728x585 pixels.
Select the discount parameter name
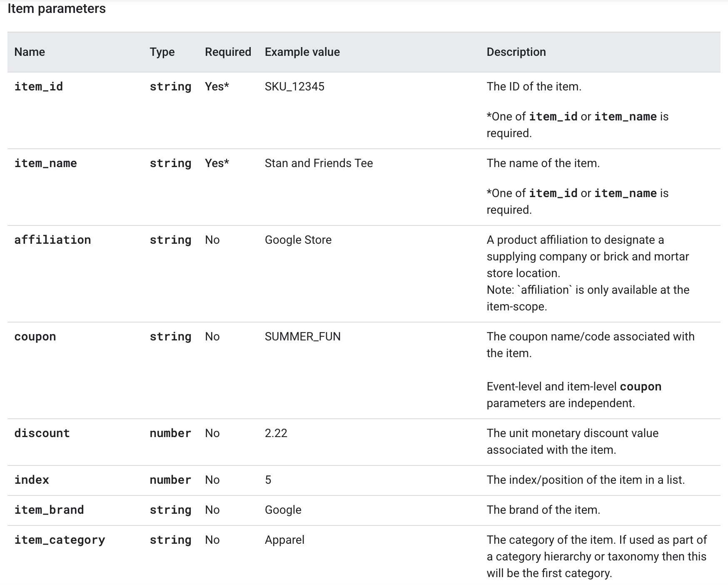[42, 433]
